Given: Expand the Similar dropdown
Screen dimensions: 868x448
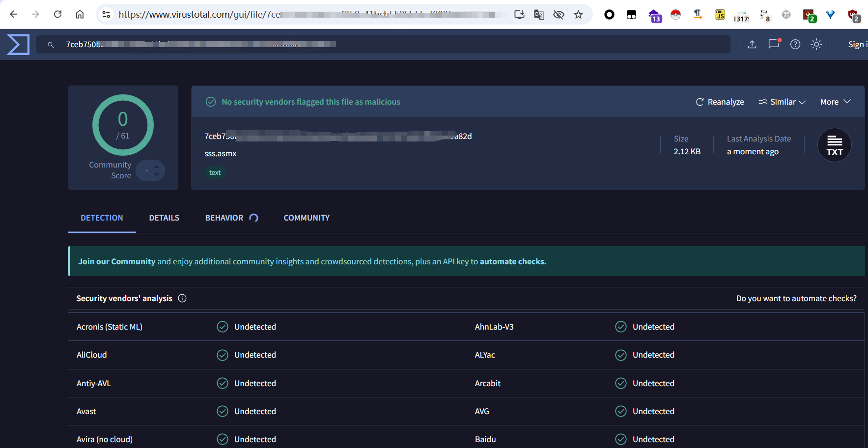Looking at the screenshot, I should tap(782, 102).
